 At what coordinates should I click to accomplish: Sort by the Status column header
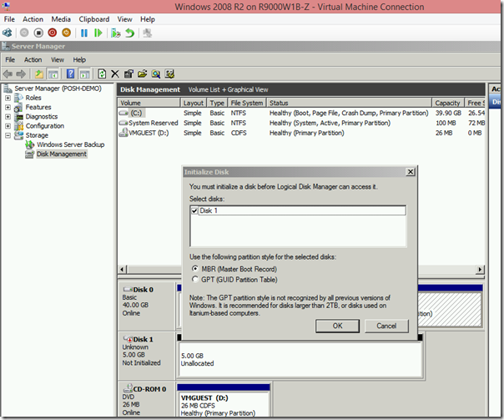tap(349, 103)
